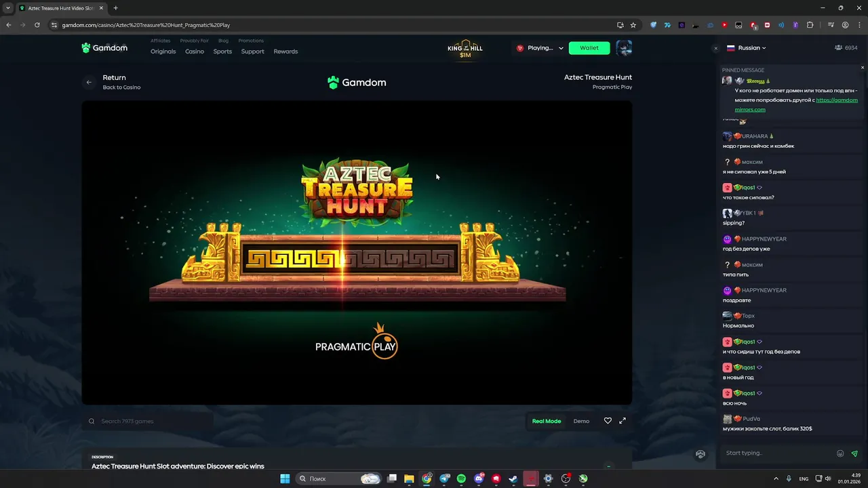Viewport: 868px width, 488px height.
Task: Dismiss the pinned message
Action: click(x=863, y=67)
